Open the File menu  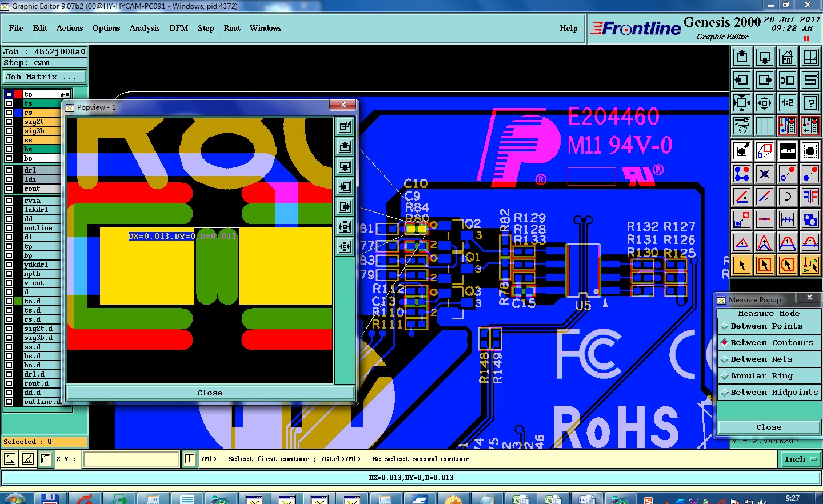[16, 28]
